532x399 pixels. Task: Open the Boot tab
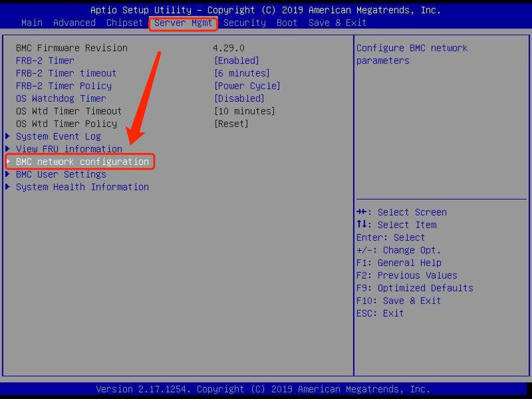click(x=287, y=23)
